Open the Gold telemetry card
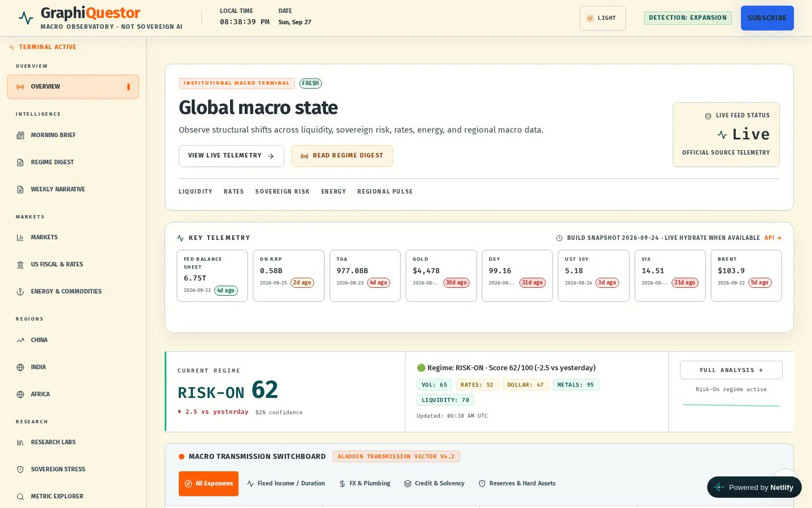 (441, 276)
